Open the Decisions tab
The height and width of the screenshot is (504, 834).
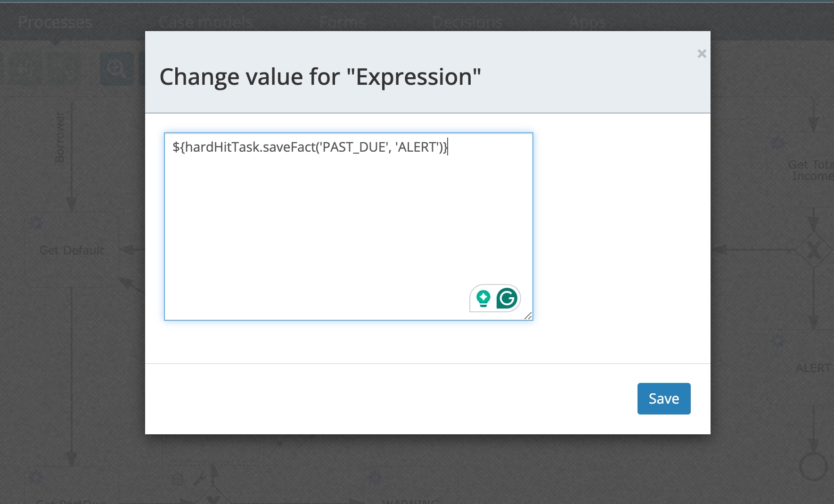pos(467,22)
